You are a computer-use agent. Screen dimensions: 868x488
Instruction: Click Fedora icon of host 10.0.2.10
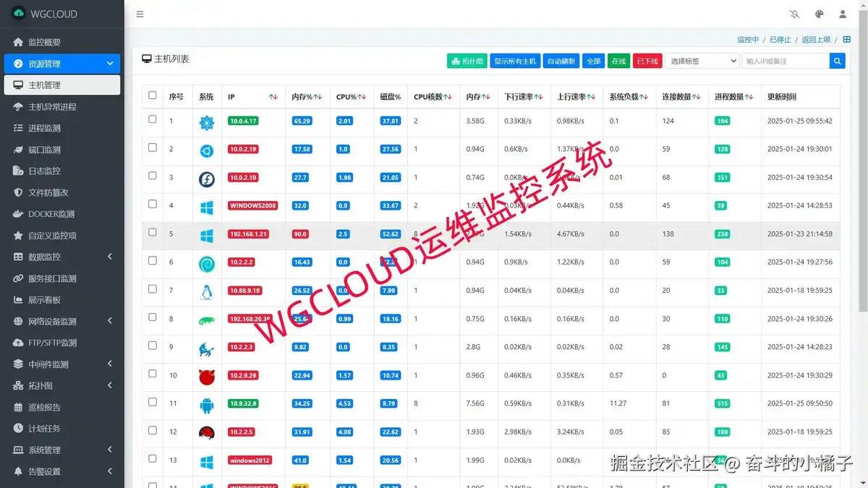point(206,179)
